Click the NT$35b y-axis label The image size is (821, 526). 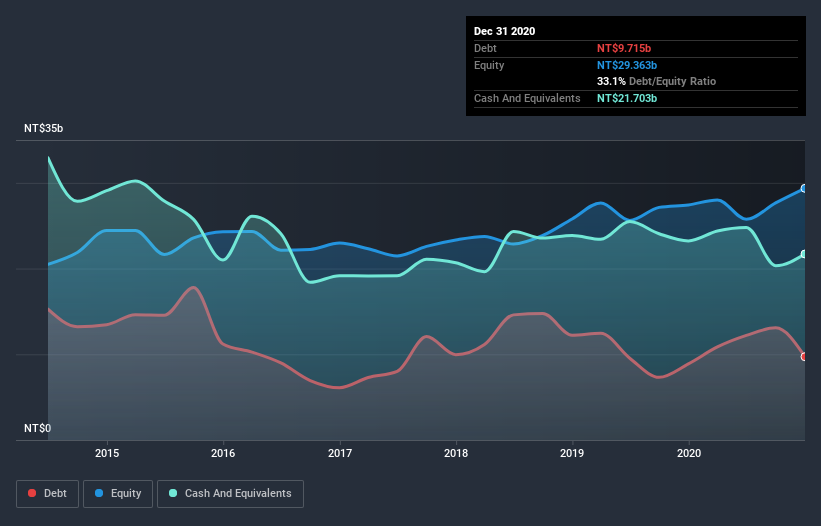click(43, 128)
